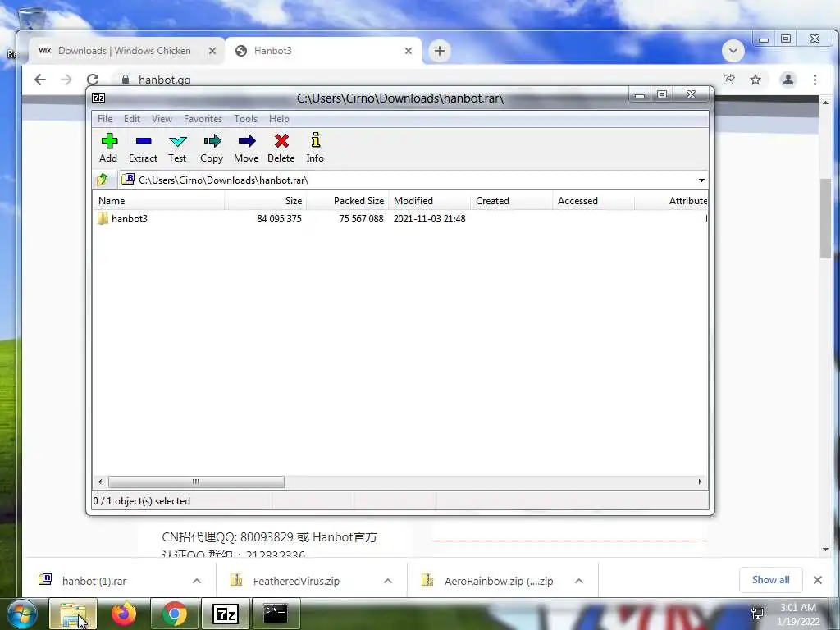Close the Chrome downloads bar
This screenshot has height=630, width=840.
818,580
